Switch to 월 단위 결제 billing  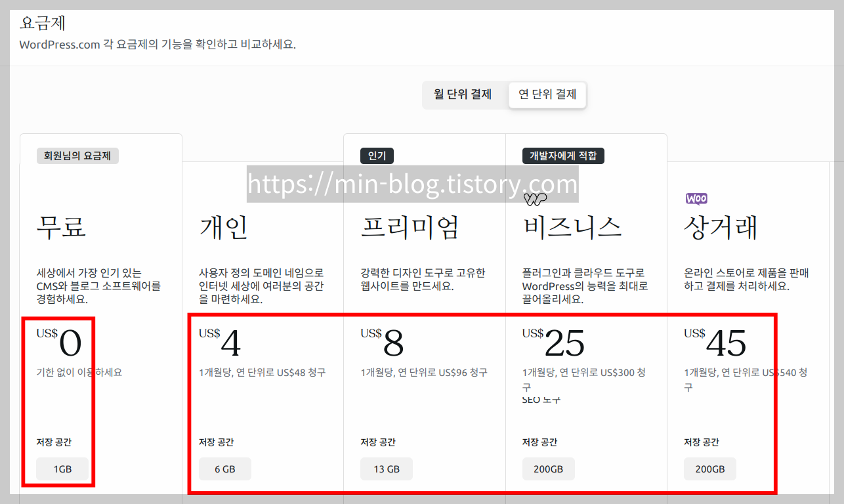coord(463,94)
